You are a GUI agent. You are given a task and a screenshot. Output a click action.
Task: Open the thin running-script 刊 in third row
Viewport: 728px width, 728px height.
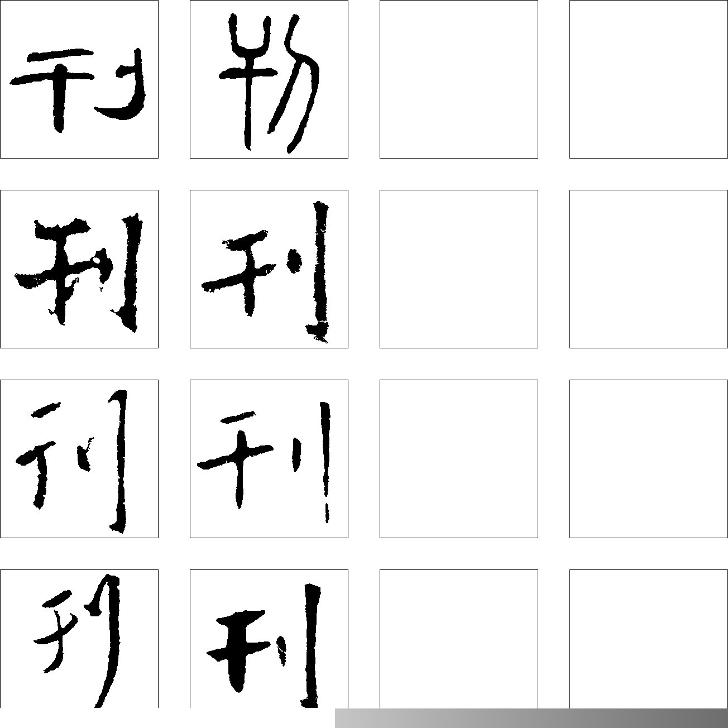coord(79,459)
